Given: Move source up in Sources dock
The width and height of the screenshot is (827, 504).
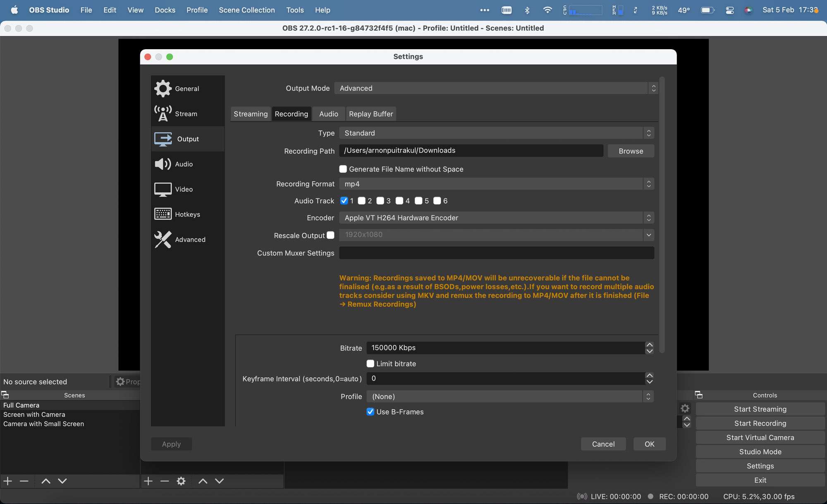Looking at the screenshot, I should point(203,481).
